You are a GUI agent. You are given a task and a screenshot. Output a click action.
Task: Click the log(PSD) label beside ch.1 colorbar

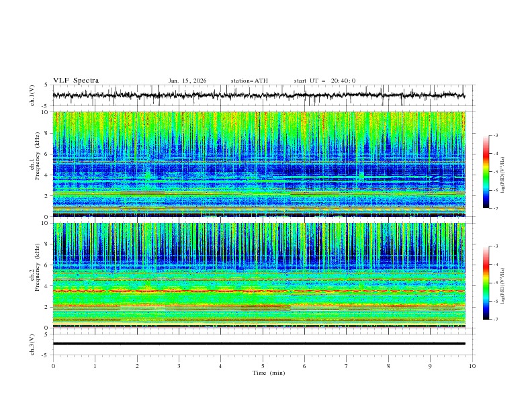(502, 175)
